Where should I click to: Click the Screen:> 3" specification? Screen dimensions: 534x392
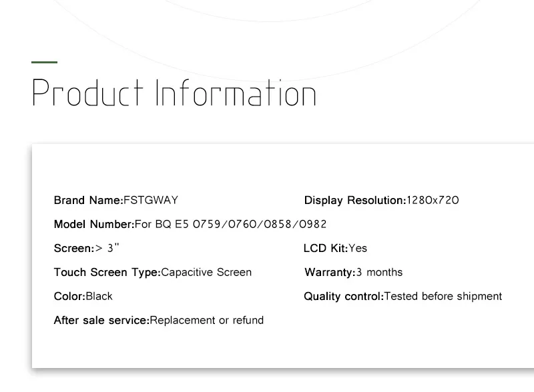pos(87,248)
